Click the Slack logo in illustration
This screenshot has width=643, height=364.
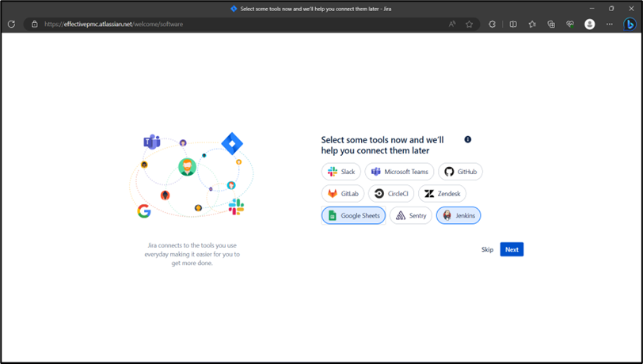click(x=236, y=207)
